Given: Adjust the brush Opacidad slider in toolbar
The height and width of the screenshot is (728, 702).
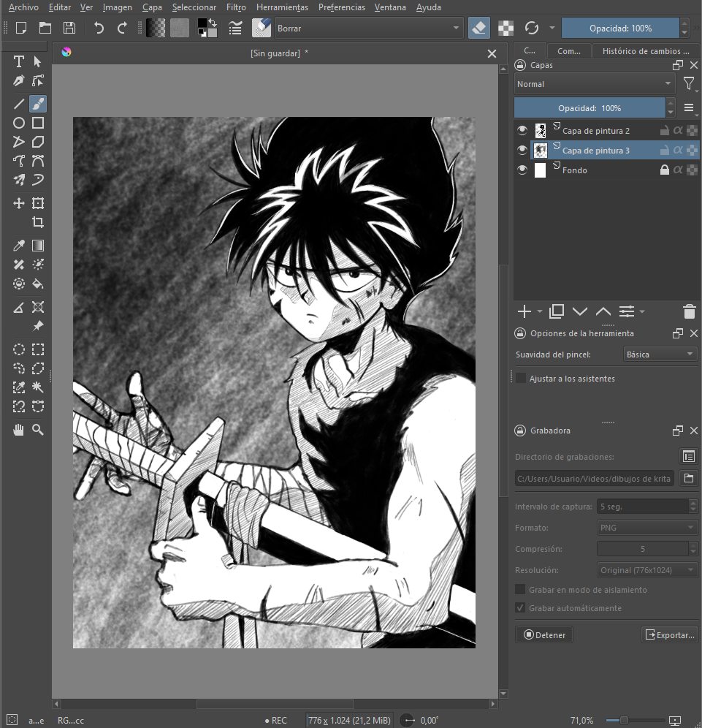Looking at the screenshot, I should click(620, 29).
